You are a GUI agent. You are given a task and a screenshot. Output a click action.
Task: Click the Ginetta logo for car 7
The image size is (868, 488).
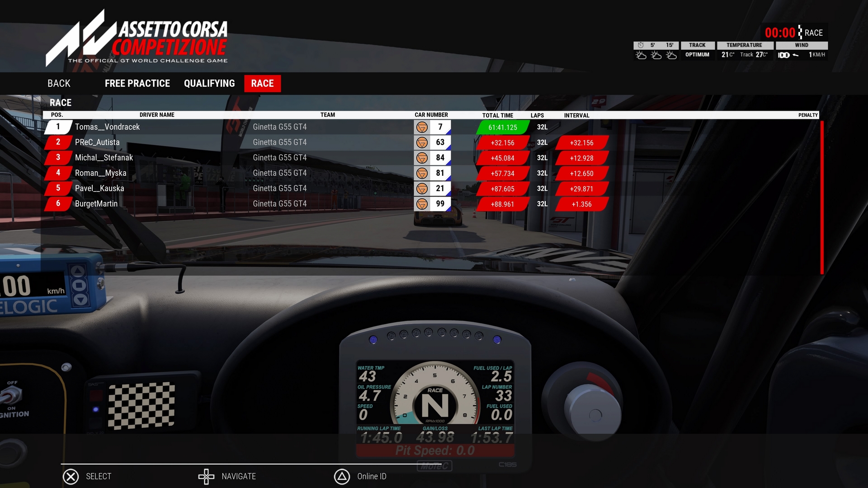[422, 127]
